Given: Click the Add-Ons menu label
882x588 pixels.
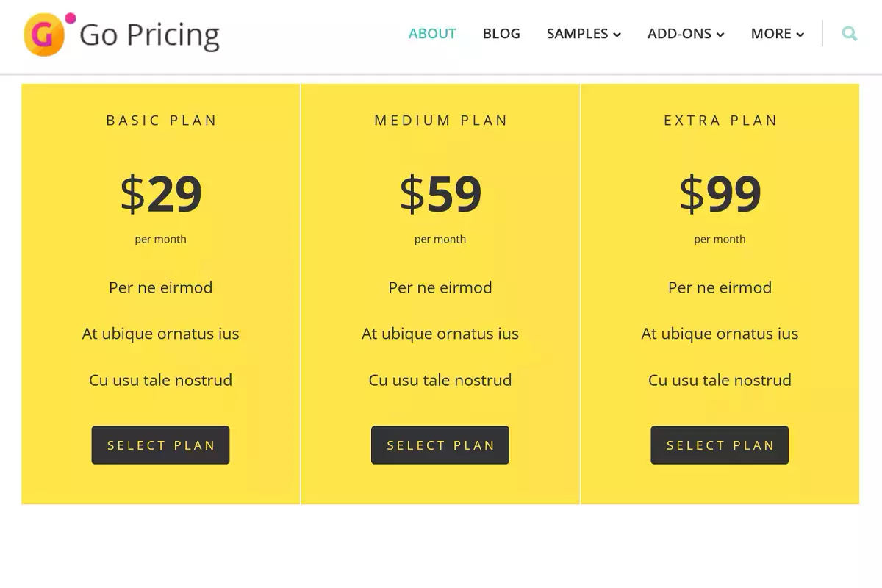Looking at the screenshot, I should pyautogui.click(x=679, y=34).
